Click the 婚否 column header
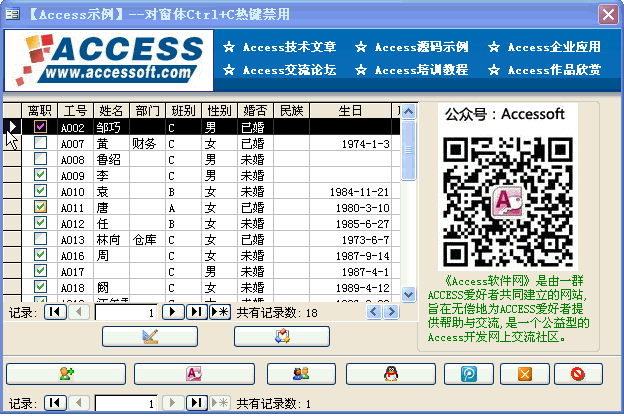Viewport: 624px width, 416px height. 255,111
